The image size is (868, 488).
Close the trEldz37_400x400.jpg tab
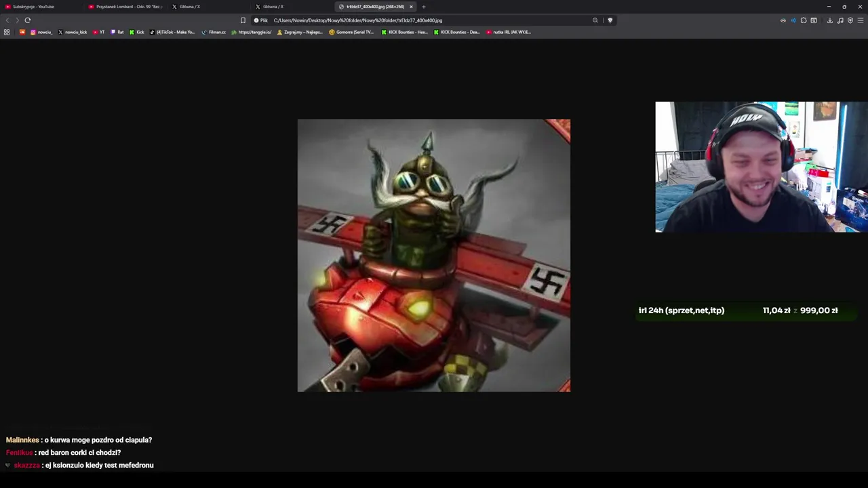(411, 7)
